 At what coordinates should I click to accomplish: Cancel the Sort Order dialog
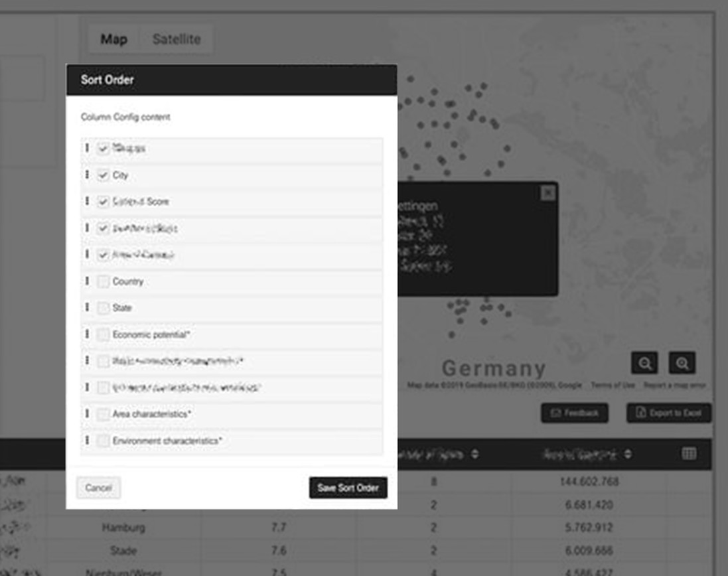(98, 488)
